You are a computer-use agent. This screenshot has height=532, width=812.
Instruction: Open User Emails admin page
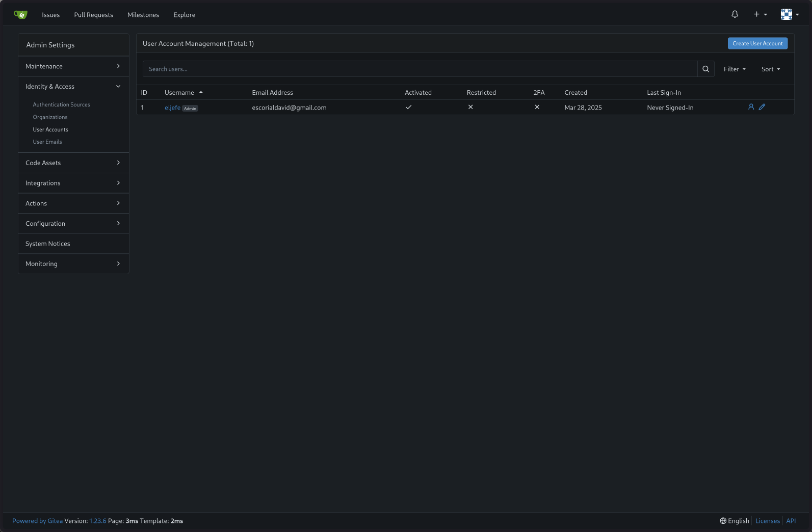[47, 142]
